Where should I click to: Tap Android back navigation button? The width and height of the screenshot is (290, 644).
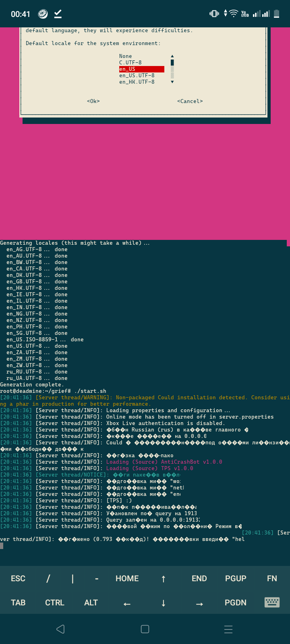60,629
